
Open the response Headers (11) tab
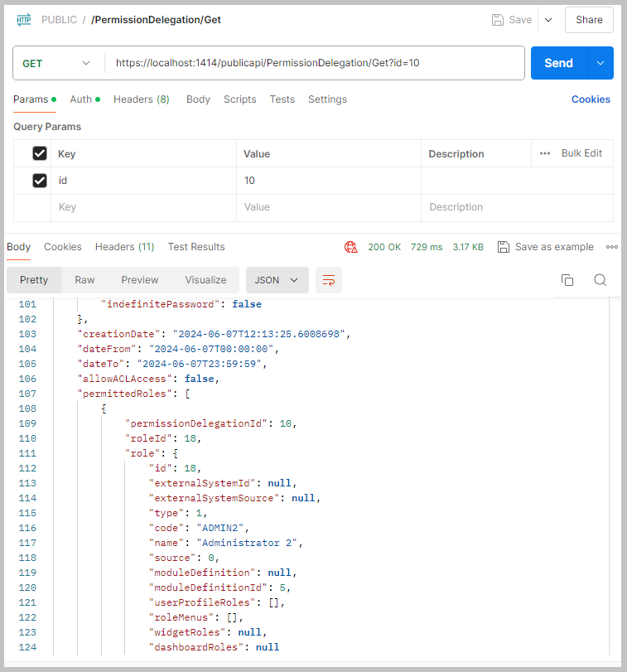pyautogui.click(x=124, y=247)
